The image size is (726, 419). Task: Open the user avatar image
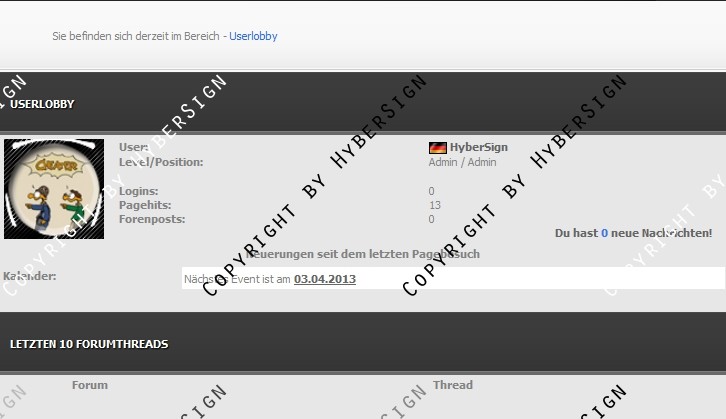(x=54, y=189)
